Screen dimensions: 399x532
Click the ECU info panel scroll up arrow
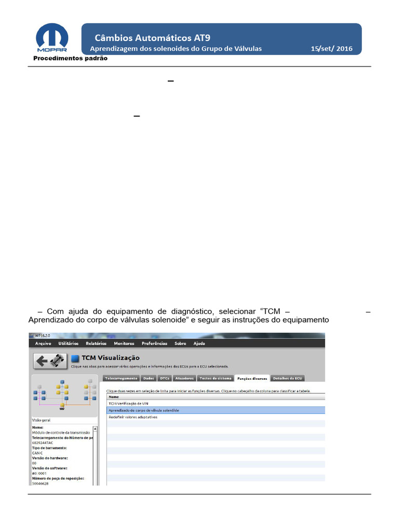(x=96, y=429)
